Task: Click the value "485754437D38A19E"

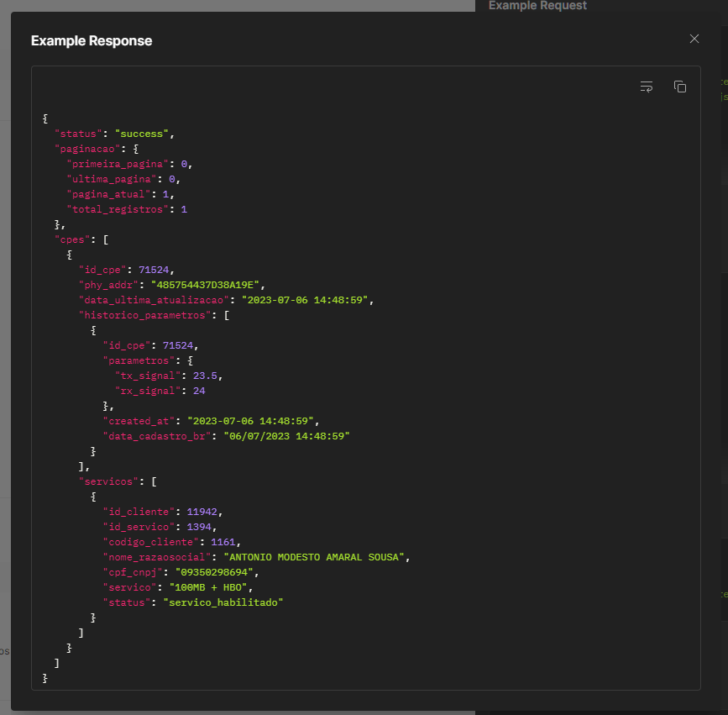Action: (205, 286)
